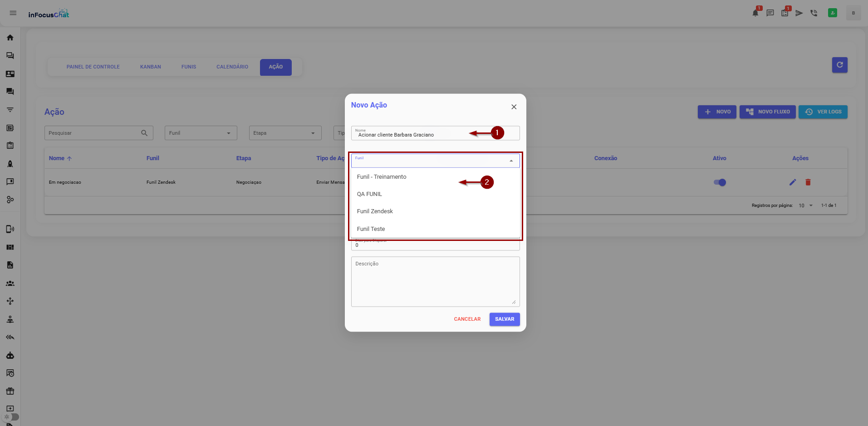868x426 pixels.
Task: Switch to the KANBAN tab
Action: [150, 67]
